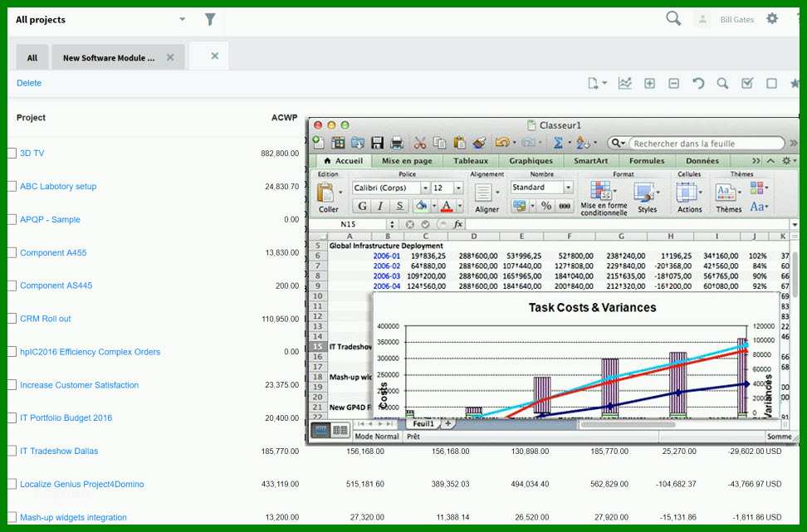Viewport: 807px width, 532px height.
Task: Open the settings gear beside Bill Gates
Action: pyautogui.click(x=772, y=19)
